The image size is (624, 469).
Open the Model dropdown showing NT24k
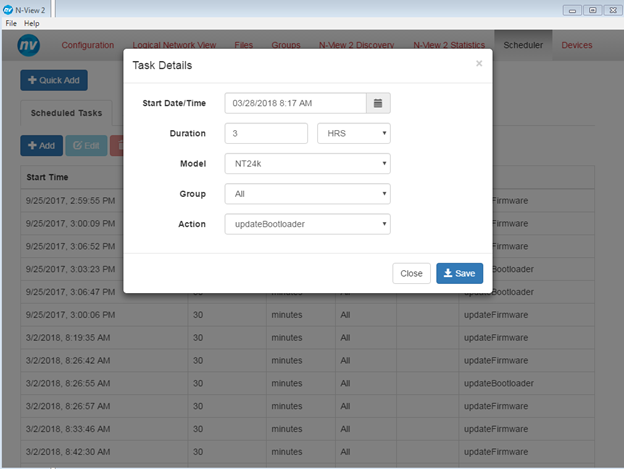308,163
